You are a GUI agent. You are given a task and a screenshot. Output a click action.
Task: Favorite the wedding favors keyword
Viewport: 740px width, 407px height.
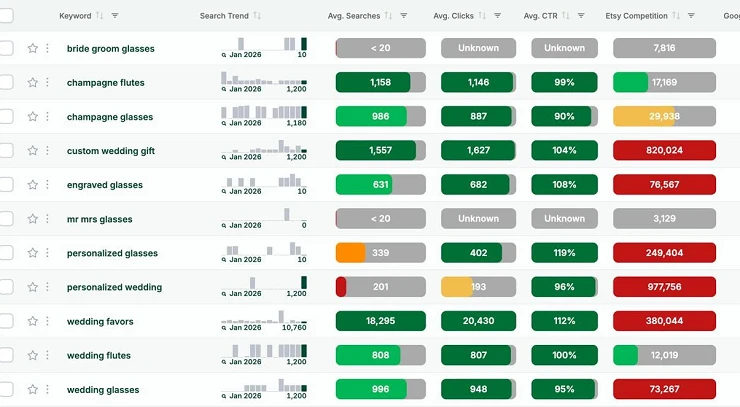pos(32,322)
